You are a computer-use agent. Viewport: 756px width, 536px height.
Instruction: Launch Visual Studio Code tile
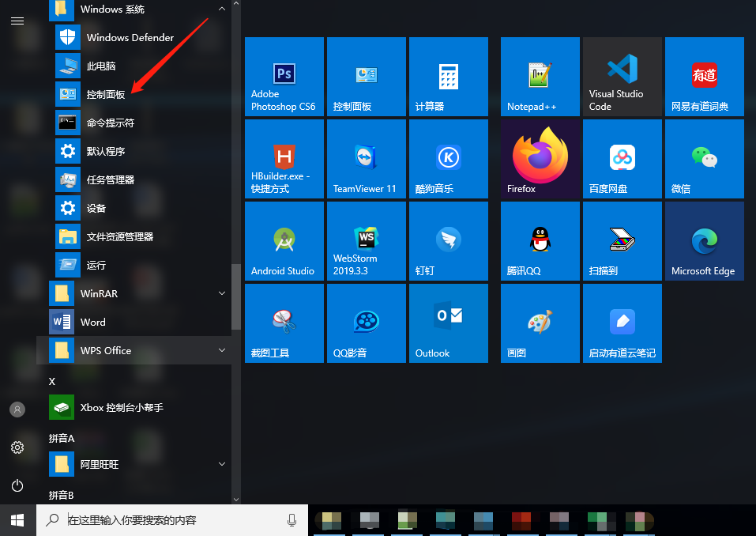pyautogui.click(x=622, y=76)
